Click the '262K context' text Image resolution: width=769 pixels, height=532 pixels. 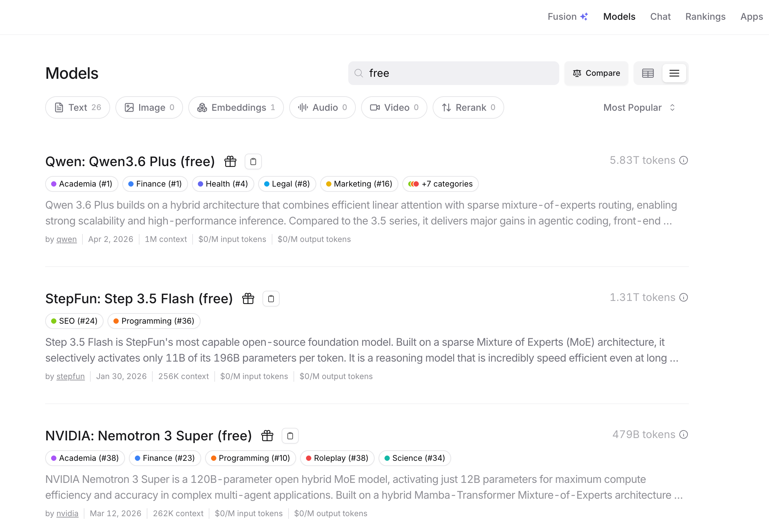tap(178, 513)
